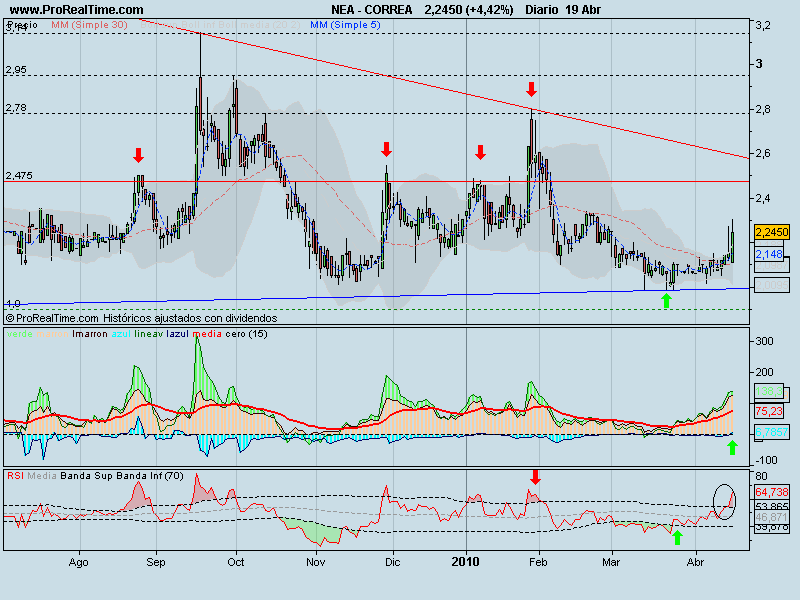
Task: Click the 2010 year label on time axis
Action: [x=465, y=562]
